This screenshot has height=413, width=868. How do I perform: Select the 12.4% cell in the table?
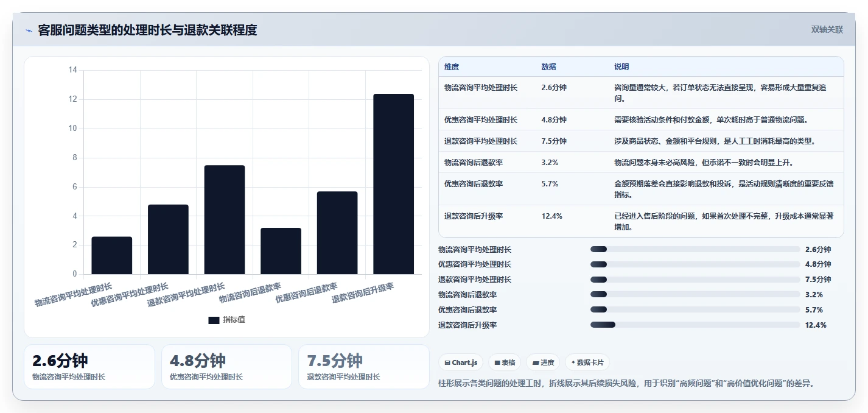[x=551, y=216]
